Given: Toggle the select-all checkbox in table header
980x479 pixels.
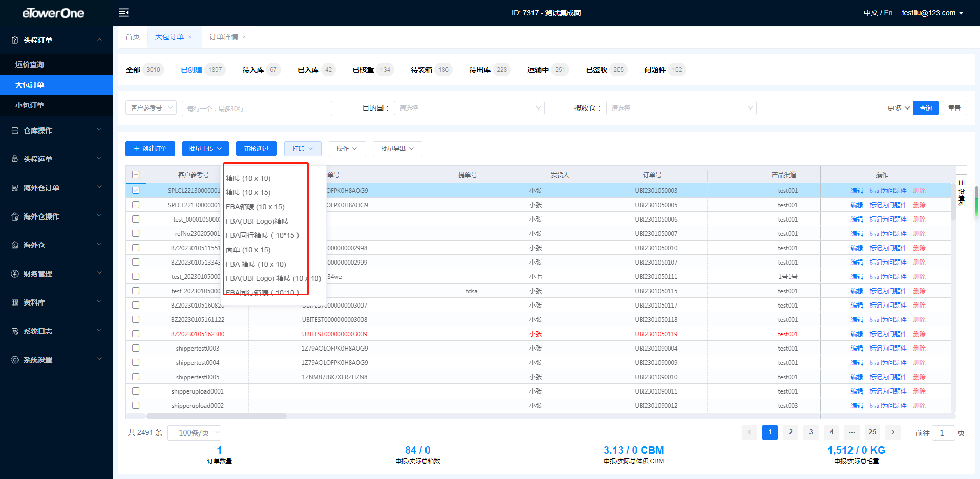Looking at the screenshot, I should click(136, 175).
